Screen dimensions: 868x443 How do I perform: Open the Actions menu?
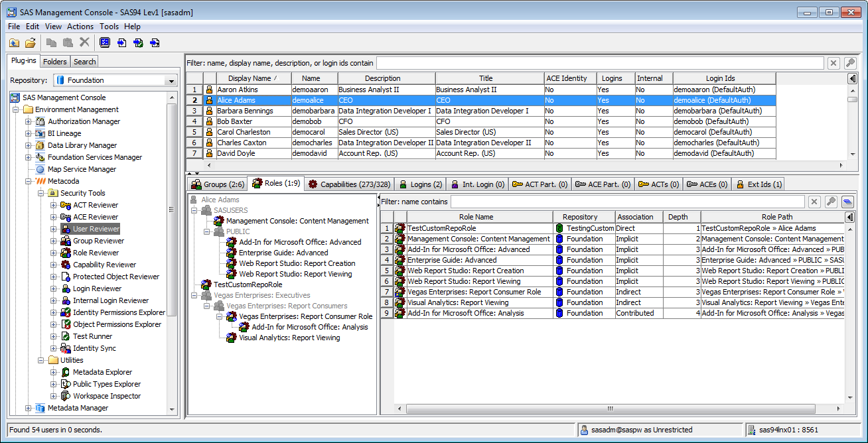click(x=80, y=27)
